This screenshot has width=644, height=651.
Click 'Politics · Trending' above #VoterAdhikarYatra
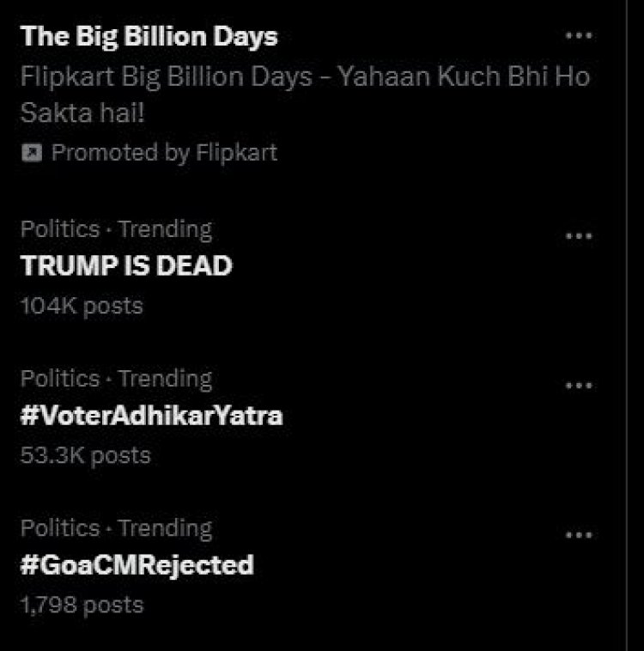(116, 379)
